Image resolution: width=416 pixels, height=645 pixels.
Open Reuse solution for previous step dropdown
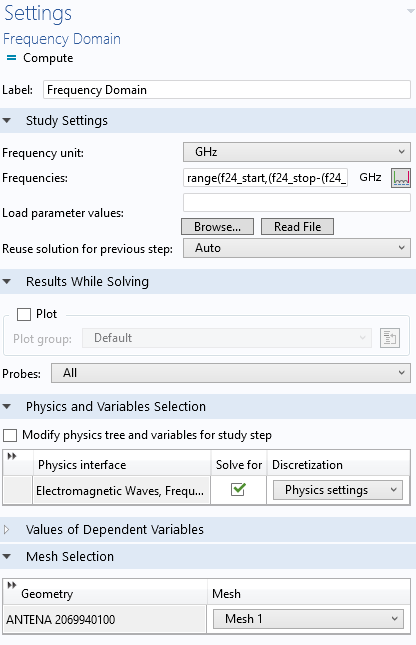point(297,248)
